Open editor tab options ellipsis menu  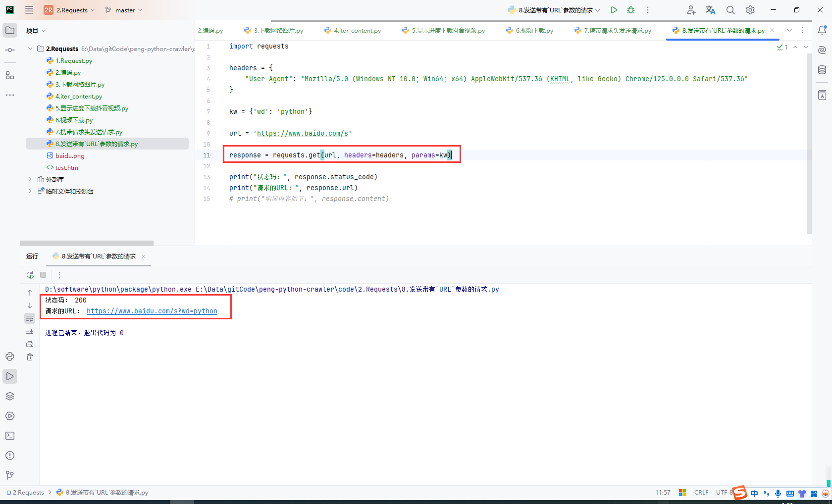coord(802,30)
